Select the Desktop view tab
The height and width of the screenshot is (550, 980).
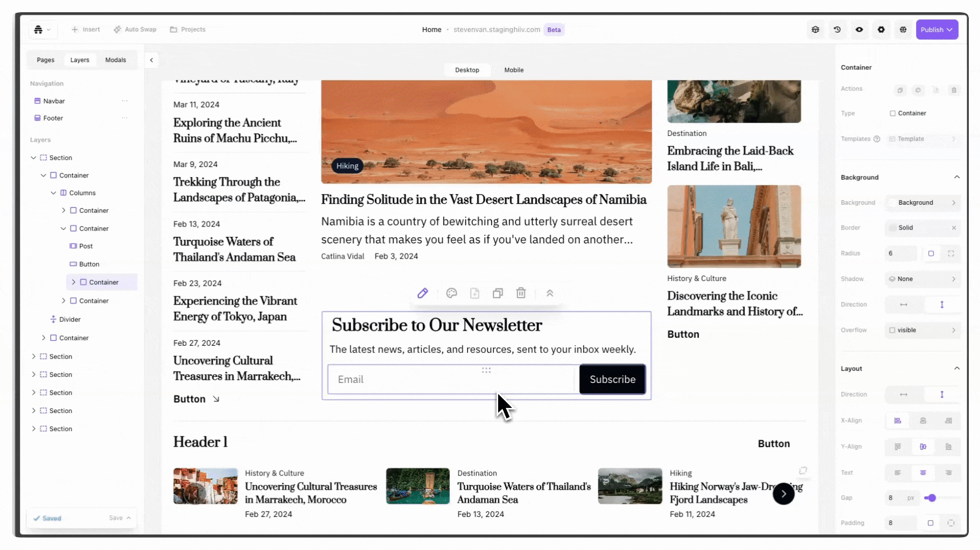click(x=467, y=70)
